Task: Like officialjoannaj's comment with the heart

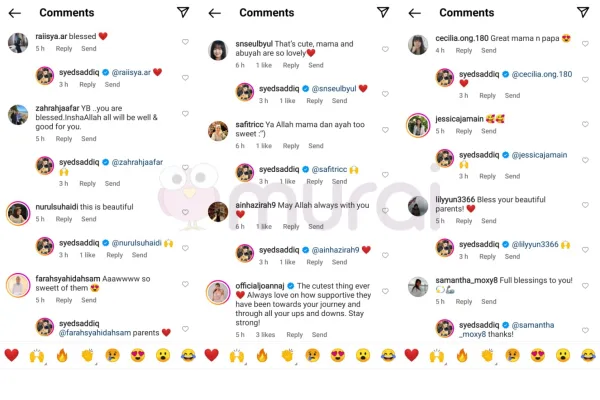Action: (385, 291)
